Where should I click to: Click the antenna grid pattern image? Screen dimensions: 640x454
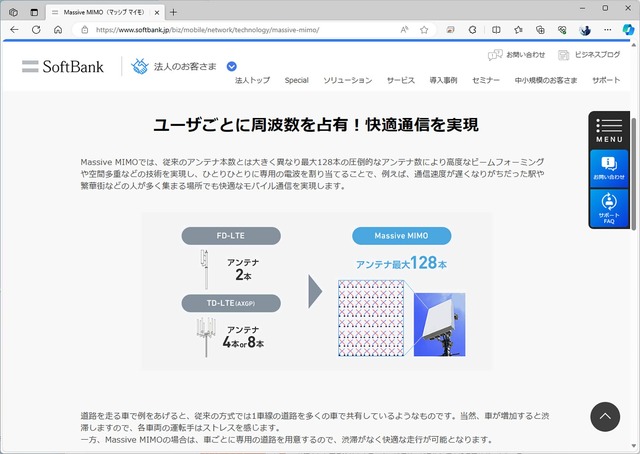point(371,318)
